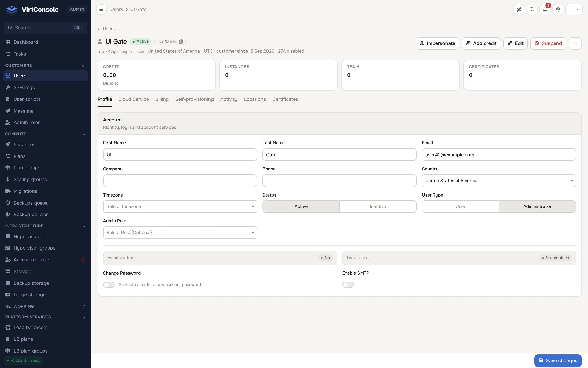Screen dimensions: 588x368
Task: Toggle the Enable SMTP switch
Action: point(348,284)
